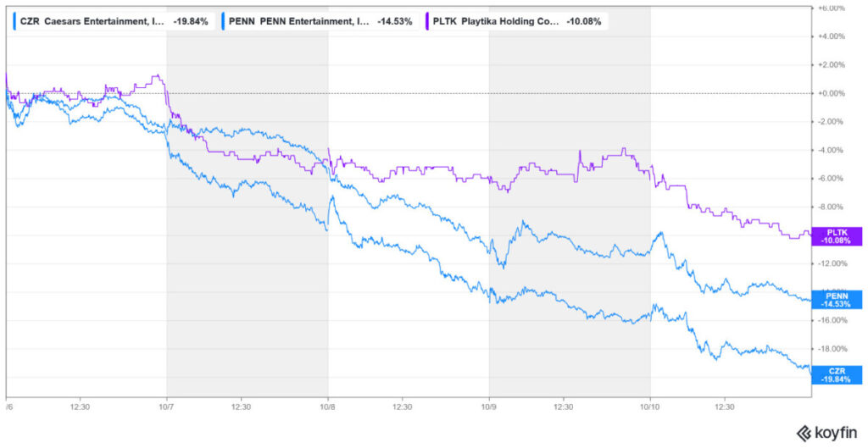Screen dimensions: 868x448
Task: Click the -19.84% value in the CZR legend
Action: click(190, 20)
